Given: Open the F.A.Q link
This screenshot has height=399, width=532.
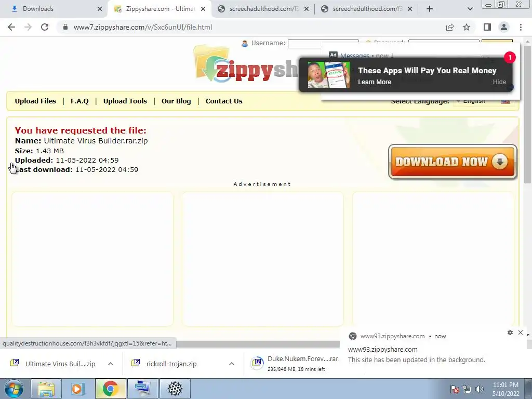Looking at the screenshot, I should click(79, 101).
